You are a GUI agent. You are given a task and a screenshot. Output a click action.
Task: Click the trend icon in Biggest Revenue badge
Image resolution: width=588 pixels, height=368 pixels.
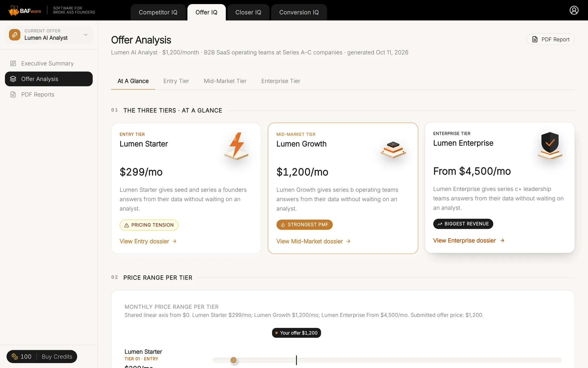[440, 224]
